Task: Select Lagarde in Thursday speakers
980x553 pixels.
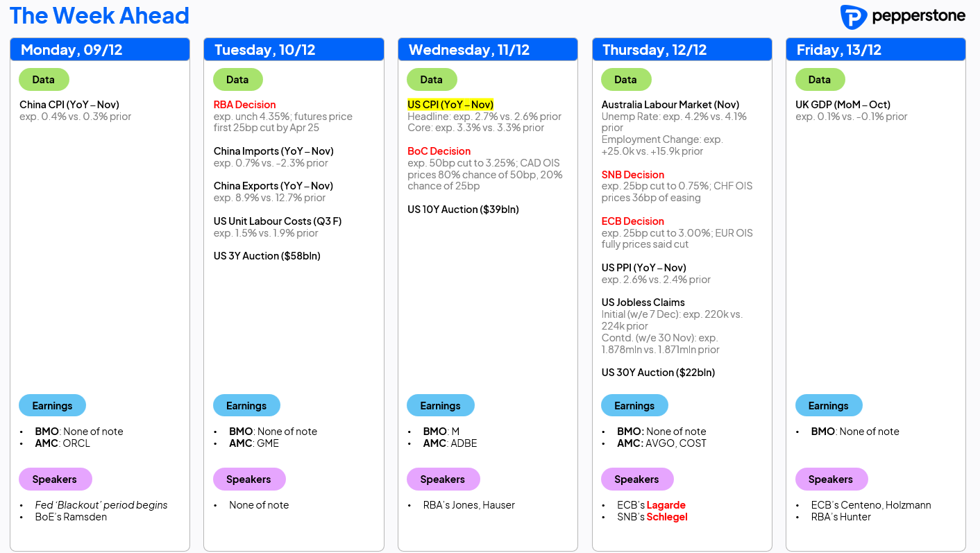Action: point(666,505)
